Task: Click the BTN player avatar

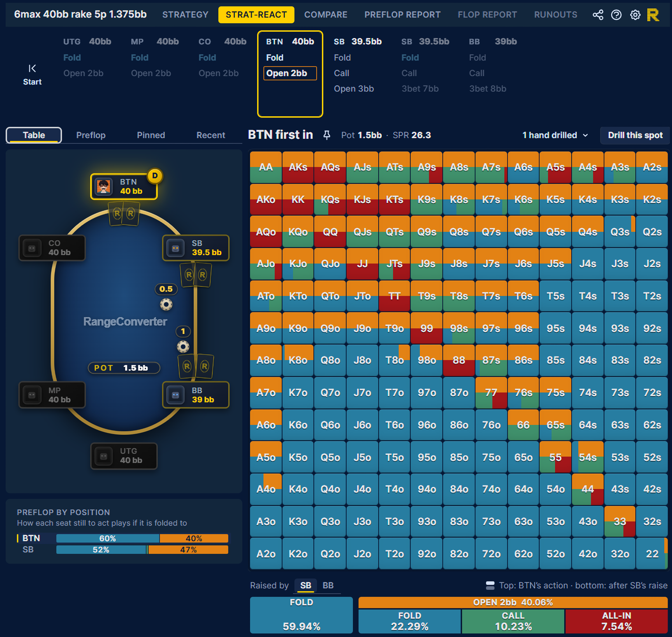Action: 103,186
